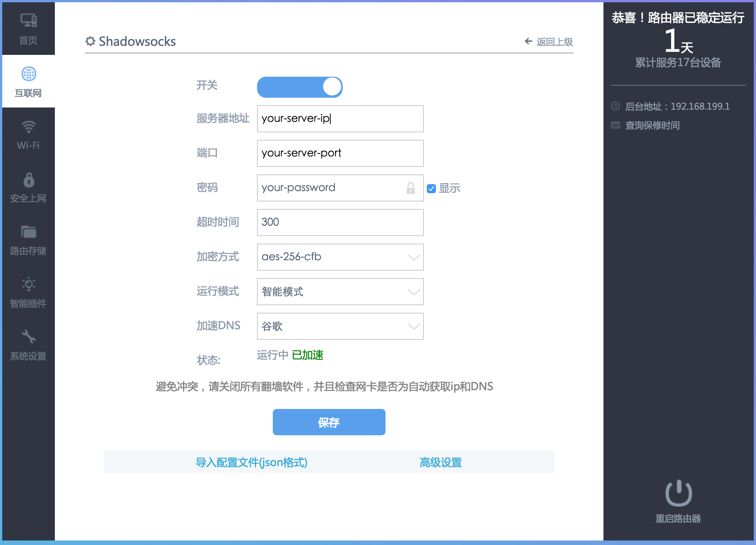Click 查询保修时间 in right panel
The width and height of the screenshot is (756, 545).
[652, 126]
